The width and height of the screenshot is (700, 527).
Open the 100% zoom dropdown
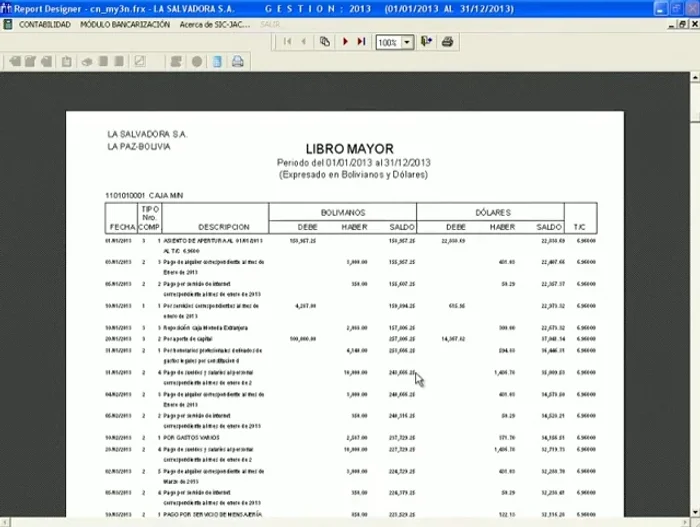(409, 42)
